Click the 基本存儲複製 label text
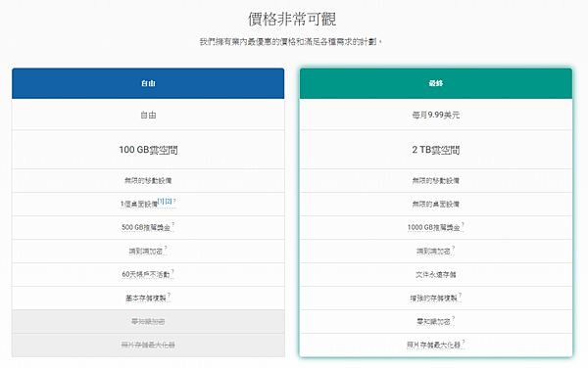This screenshot has width=588, height=368. 146,299
